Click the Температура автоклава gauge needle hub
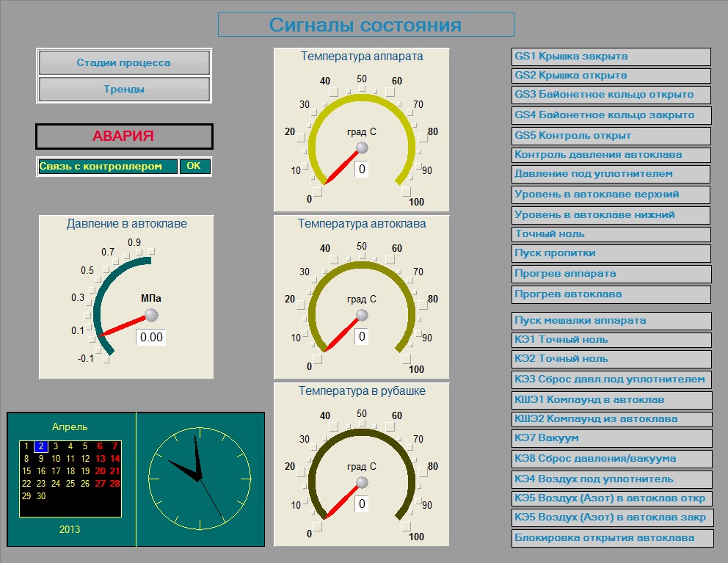 point(361,315)
